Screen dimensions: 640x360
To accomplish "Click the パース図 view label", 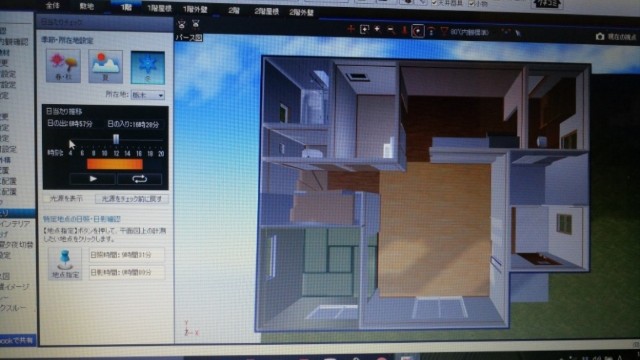I will 189,38.
